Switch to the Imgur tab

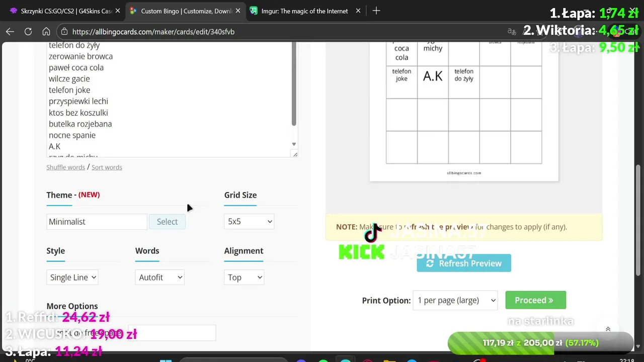coord(304,11)
